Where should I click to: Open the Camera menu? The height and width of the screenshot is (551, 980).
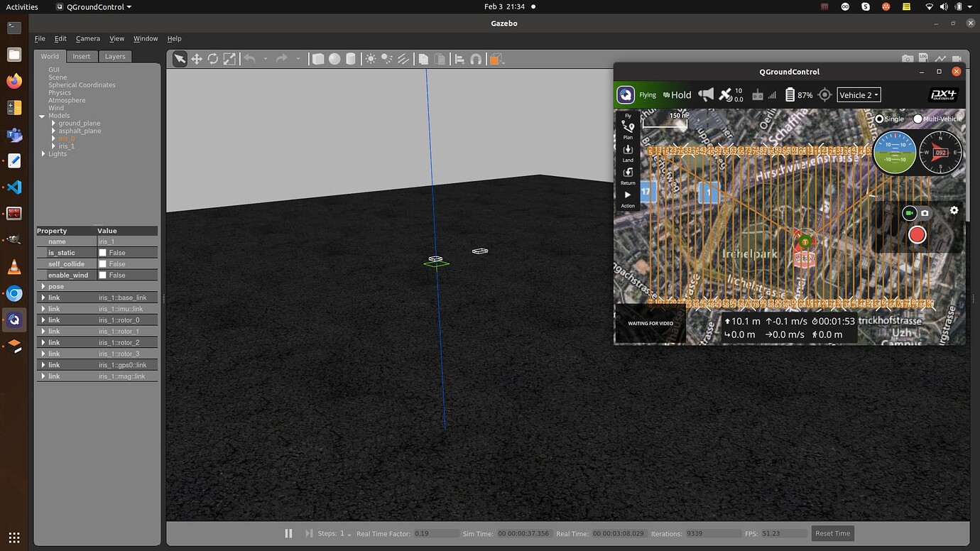pos(88,38)
